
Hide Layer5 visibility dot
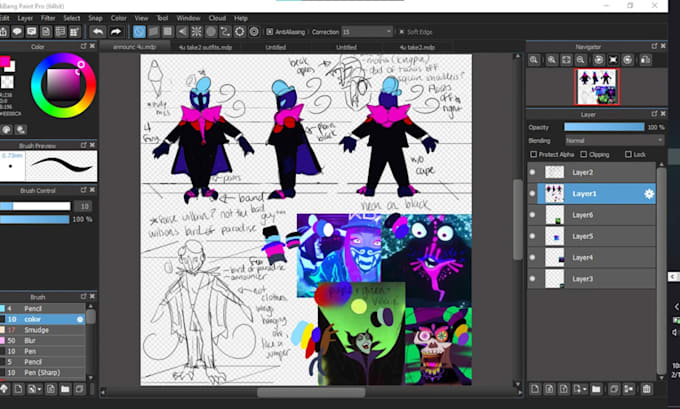[533, 236]
